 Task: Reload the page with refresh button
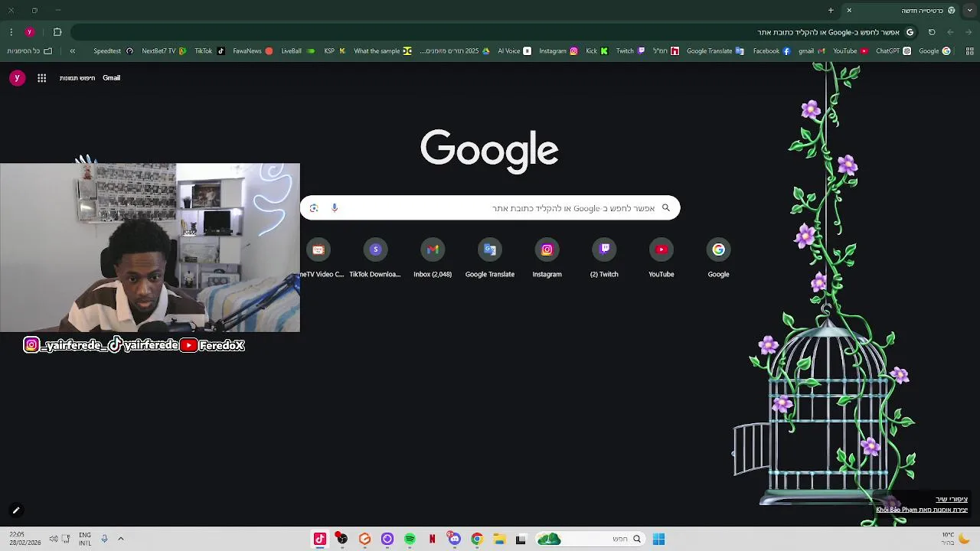point(932,32)
